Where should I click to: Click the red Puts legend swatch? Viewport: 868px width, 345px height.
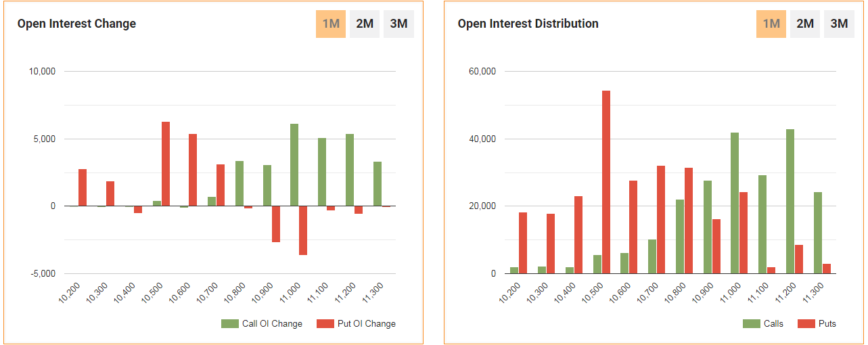tap(806, 324)
